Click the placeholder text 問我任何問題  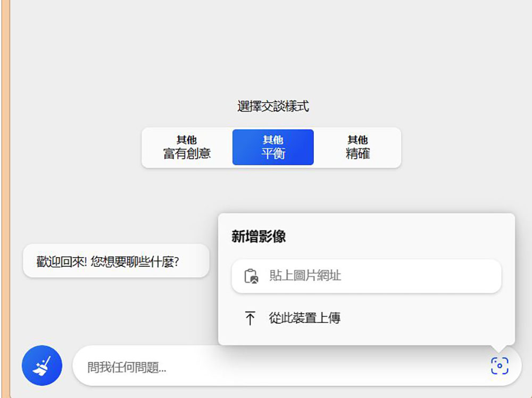click(x=127, y=367)
